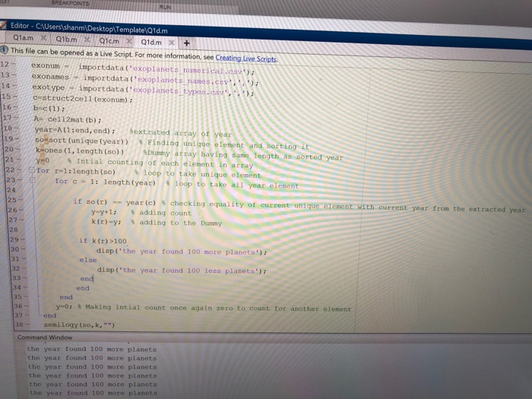Click the 'Intial counting of each element' comment
The height and width of the screenshot is (399, 532).
click(x=160, y=163)
